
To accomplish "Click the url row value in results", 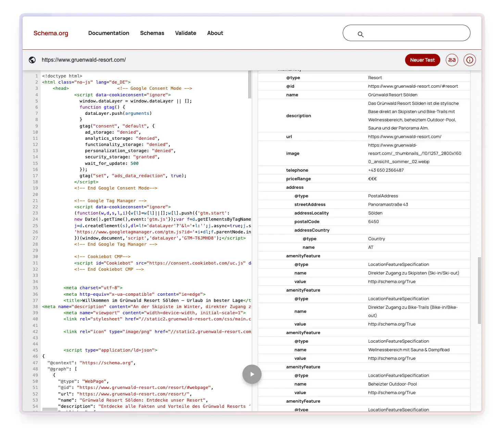I will point(405,137).
